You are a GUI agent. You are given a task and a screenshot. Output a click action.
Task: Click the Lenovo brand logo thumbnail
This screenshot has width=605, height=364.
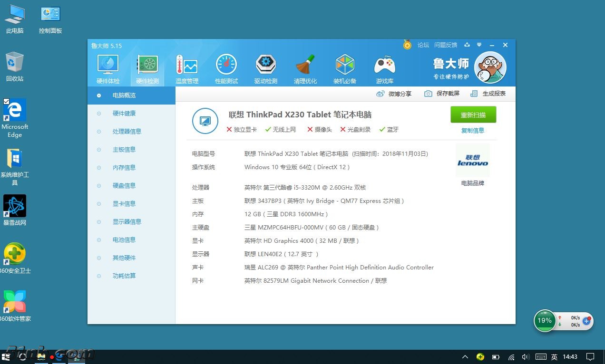[472, 161]
